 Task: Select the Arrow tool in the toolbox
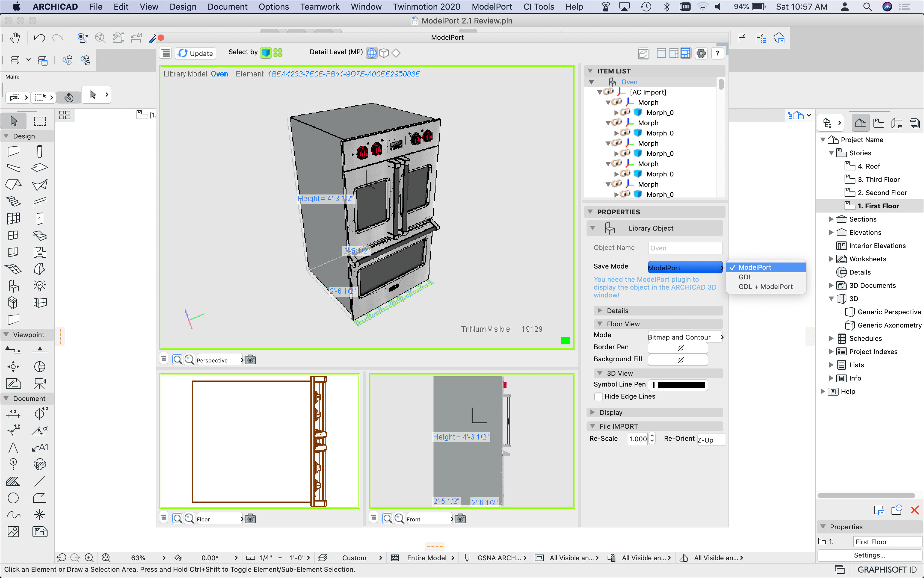pyautogui.click(x=14, y=121)
